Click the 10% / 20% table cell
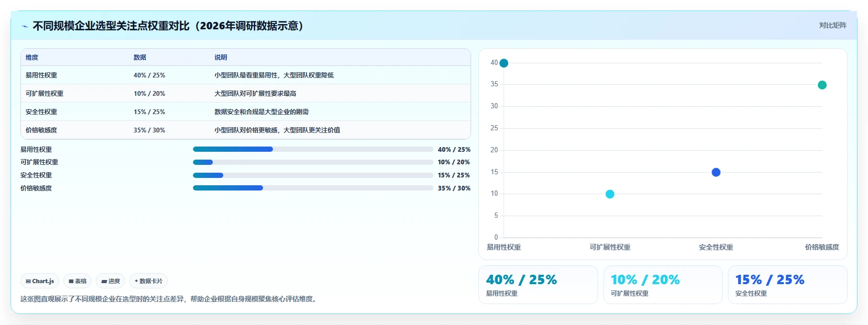Viewport: 868px width, 325px height. (149, 94)
